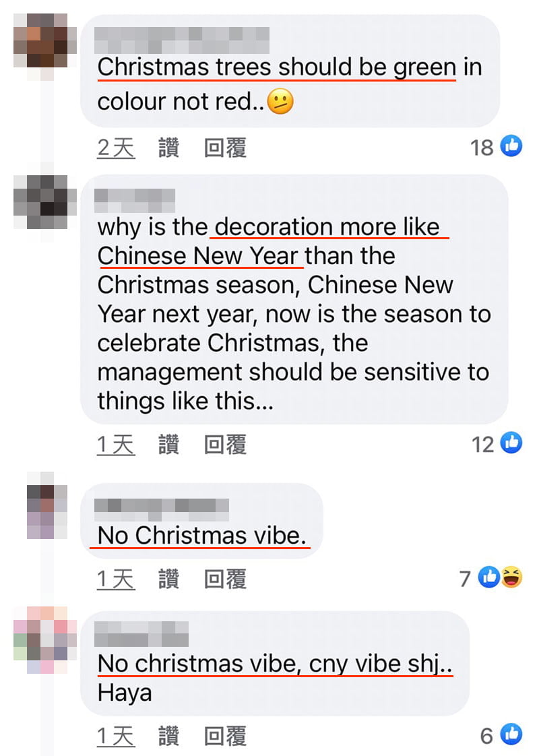Reply to the 'cny vibe shj' comment
The image size is (539, 756).
pos(225,736)
